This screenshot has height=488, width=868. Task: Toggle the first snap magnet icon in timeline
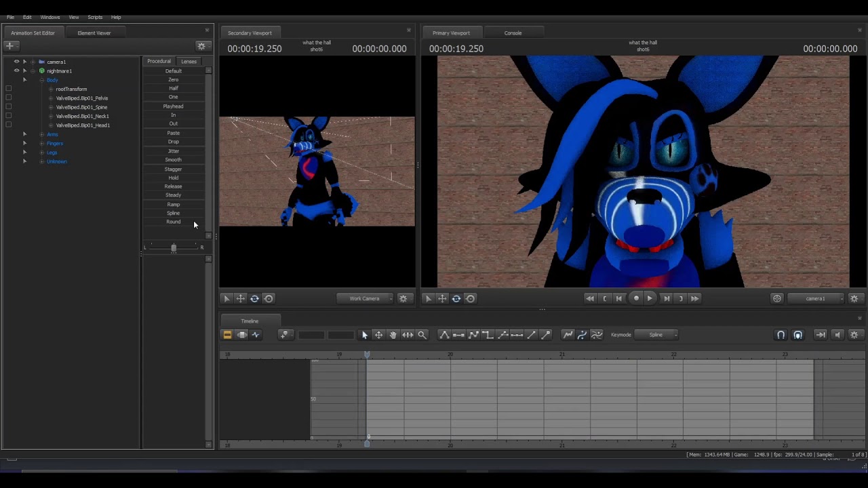click(x=781, y=335)
